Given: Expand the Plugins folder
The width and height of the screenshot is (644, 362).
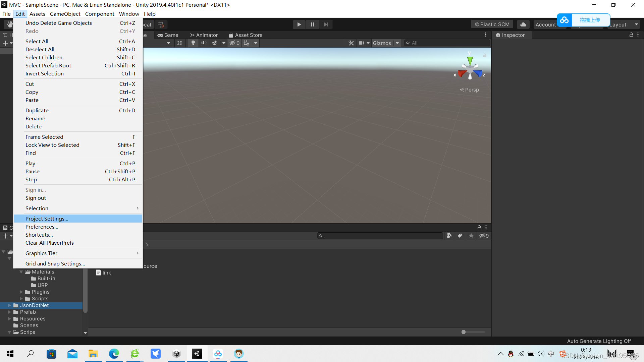Looking at the screenshot, I should 21,292.
